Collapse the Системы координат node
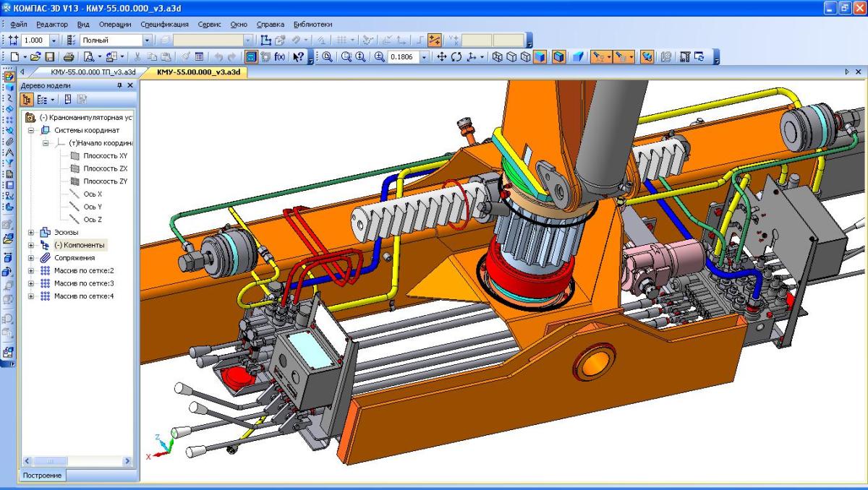The image size is (868, 490). click(32, 130)
